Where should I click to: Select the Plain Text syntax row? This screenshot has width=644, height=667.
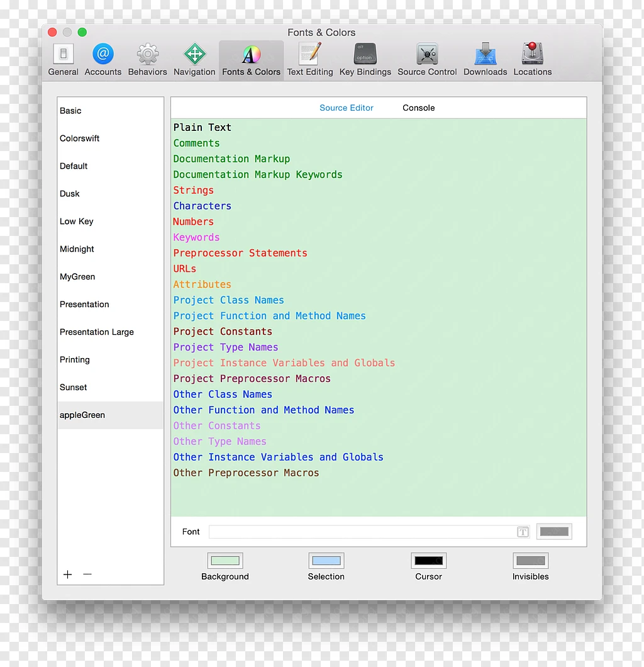(x=379, y=128)
